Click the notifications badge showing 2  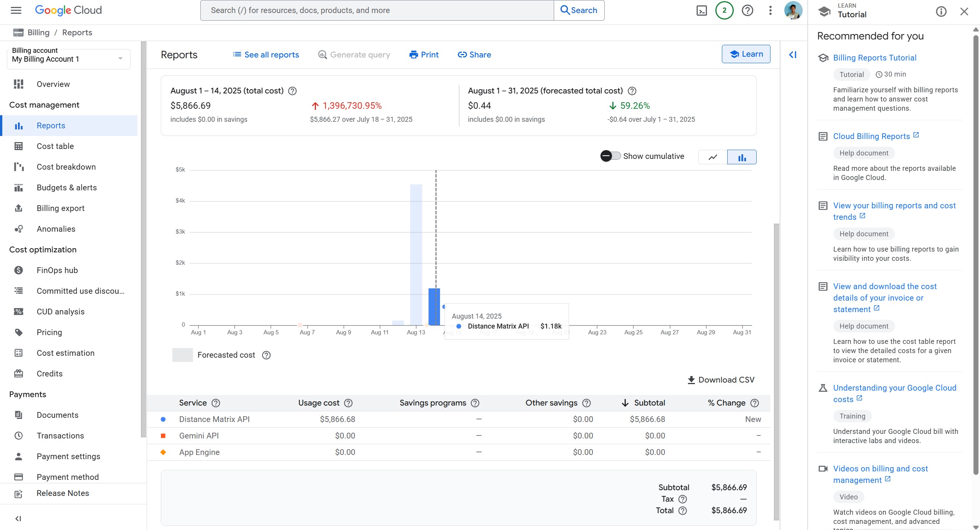tap(724, 10)
